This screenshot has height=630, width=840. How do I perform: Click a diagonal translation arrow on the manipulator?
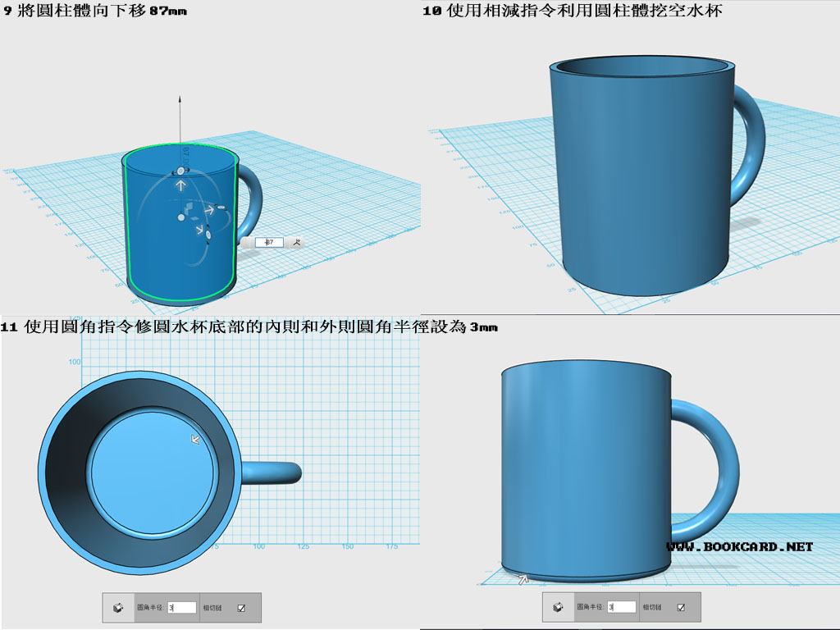(x=210, y=209)
